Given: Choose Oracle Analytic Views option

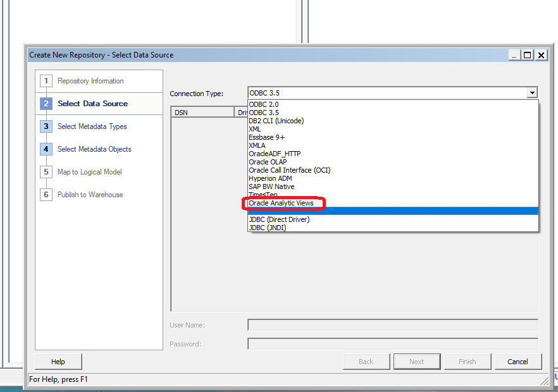Looking at the screenshot, I should 393,203.
